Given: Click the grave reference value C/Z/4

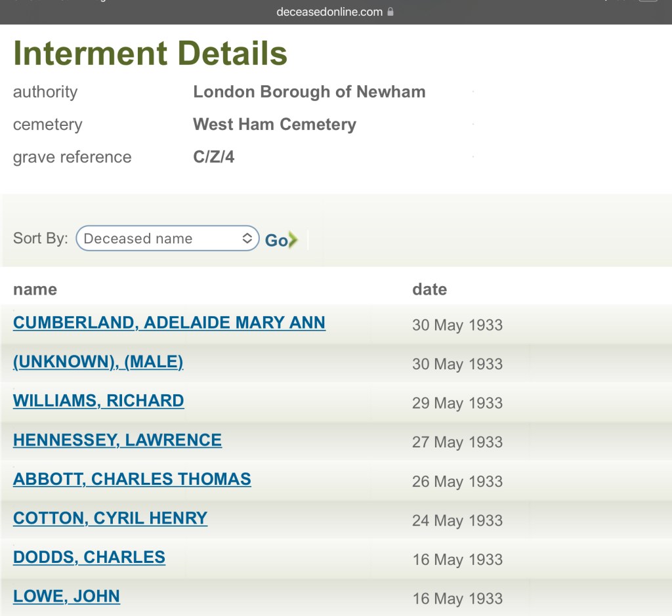Looking at the screenshot, I should (213, 157).
